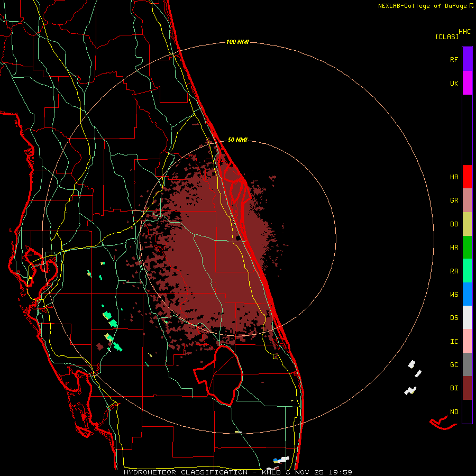Click the WS legend label
This screenshot has width=476, height=476.
click(x=454, y=295)
